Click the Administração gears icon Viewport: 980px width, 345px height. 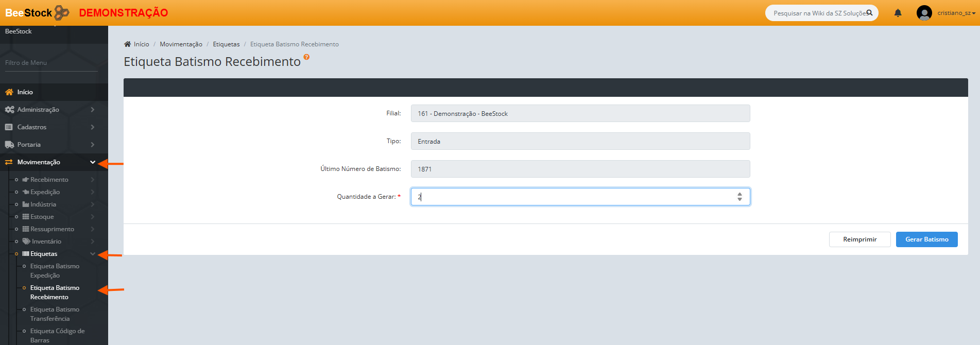click(x=9, y=110)
